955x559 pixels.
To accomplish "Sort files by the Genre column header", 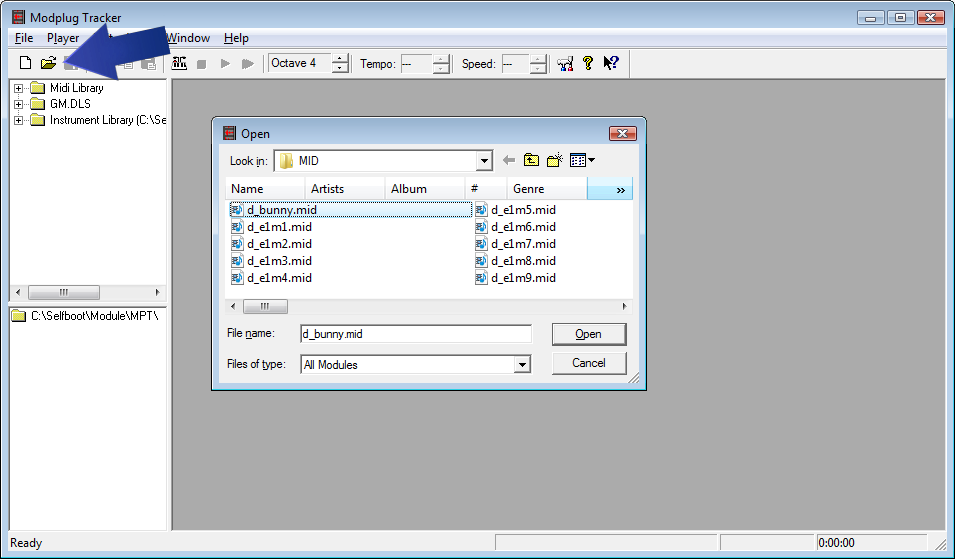I will tap(547, 189).
